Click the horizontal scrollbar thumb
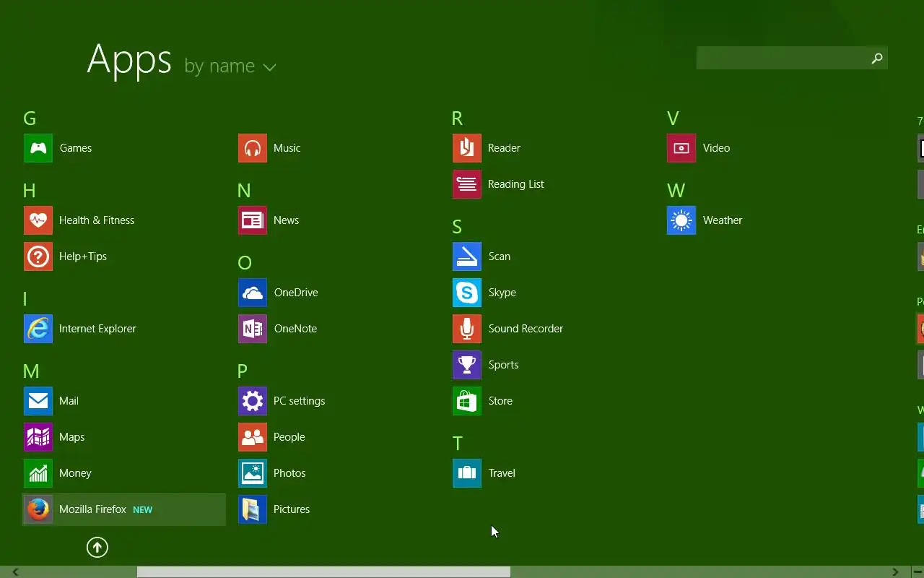 (x=323, y=572)
